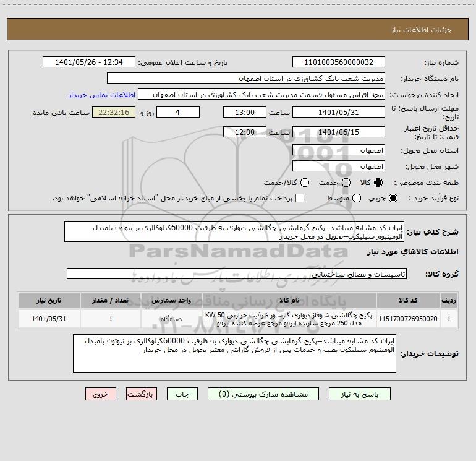Click the تاریخ نیاز column header
This screenshot has width=476, height=461.
click(49, 300)
